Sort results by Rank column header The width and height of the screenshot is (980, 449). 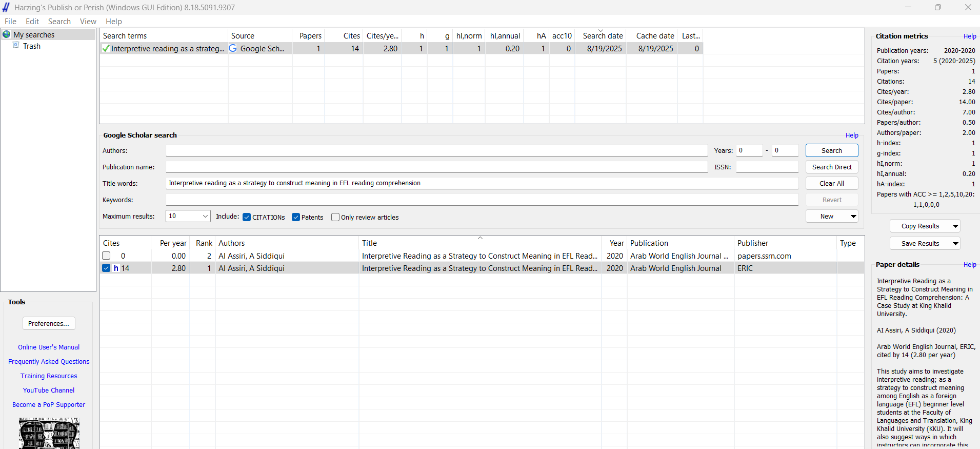coord(203,243)
